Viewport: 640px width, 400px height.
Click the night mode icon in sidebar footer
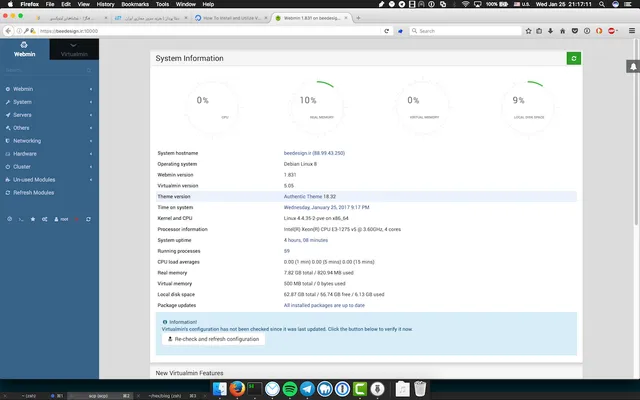[x=9, y=219]
